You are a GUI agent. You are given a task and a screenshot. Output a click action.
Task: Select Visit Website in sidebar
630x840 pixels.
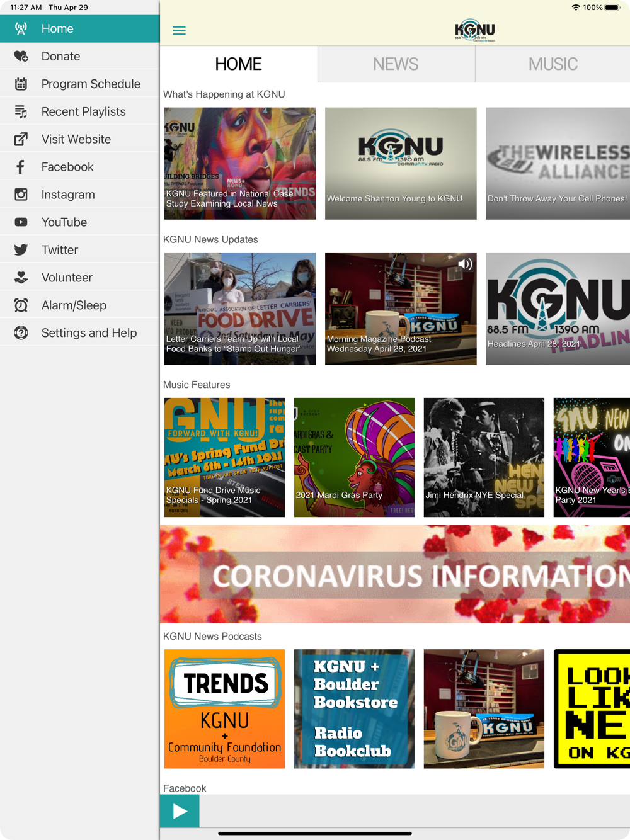point(79,140)
